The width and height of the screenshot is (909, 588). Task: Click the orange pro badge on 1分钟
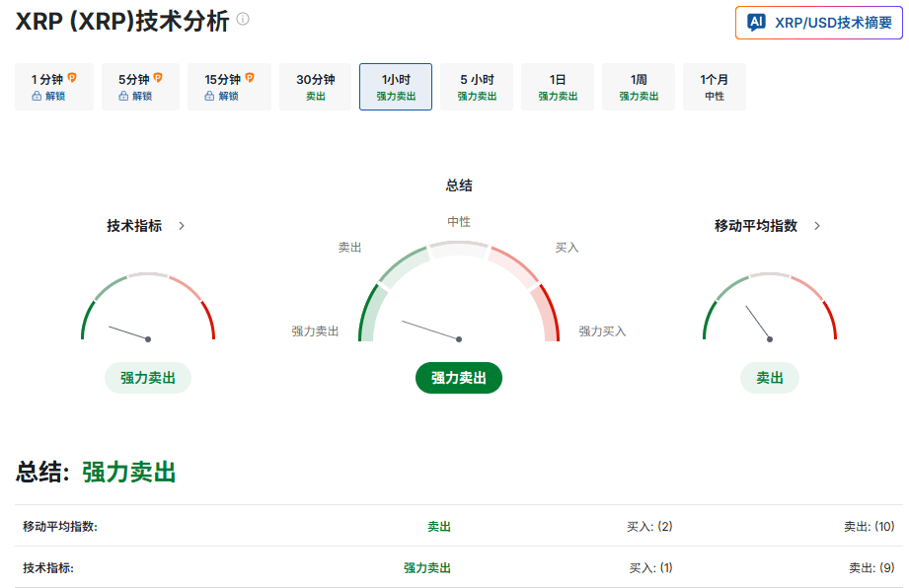click(72, 78)
